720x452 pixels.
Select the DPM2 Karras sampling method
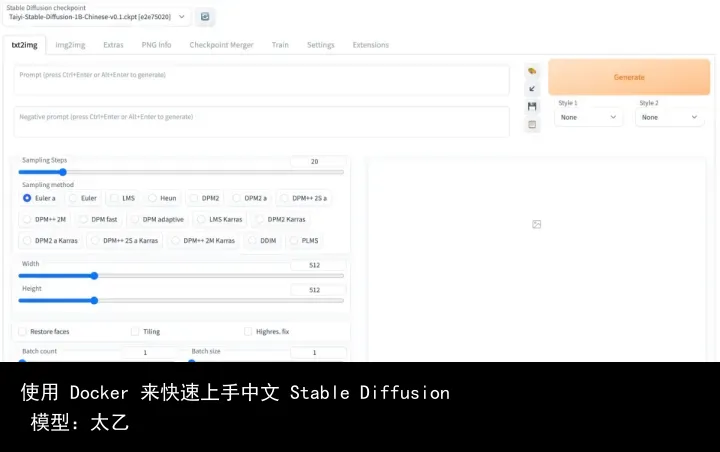click(281, 219)
